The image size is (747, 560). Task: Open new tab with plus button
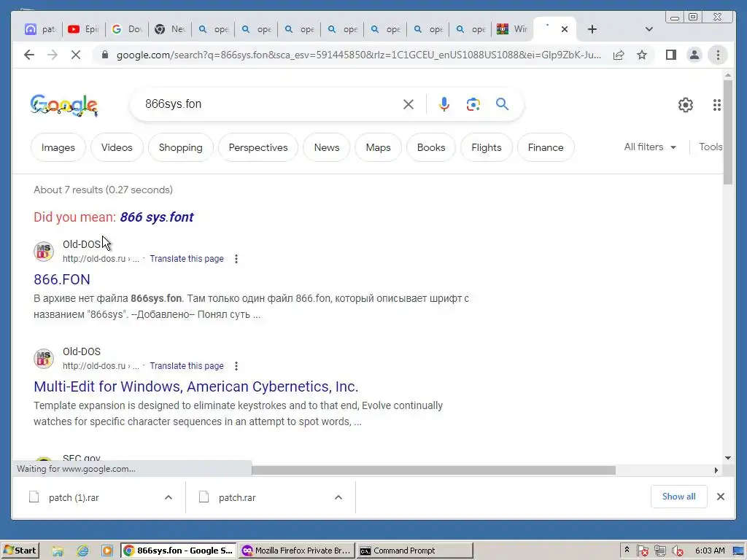592,29
